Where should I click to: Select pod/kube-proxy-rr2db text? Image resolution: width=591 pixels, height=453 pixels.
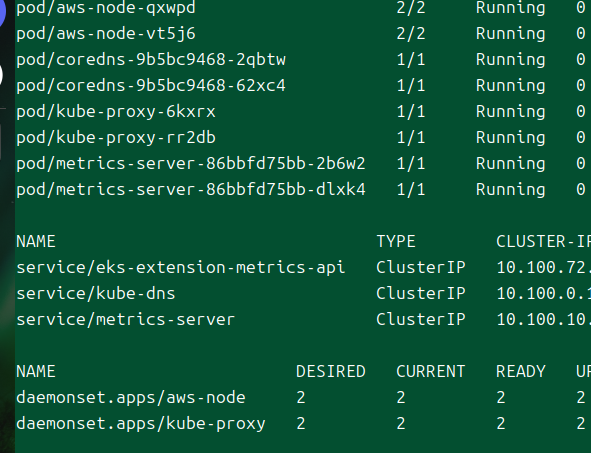point(116,138)
